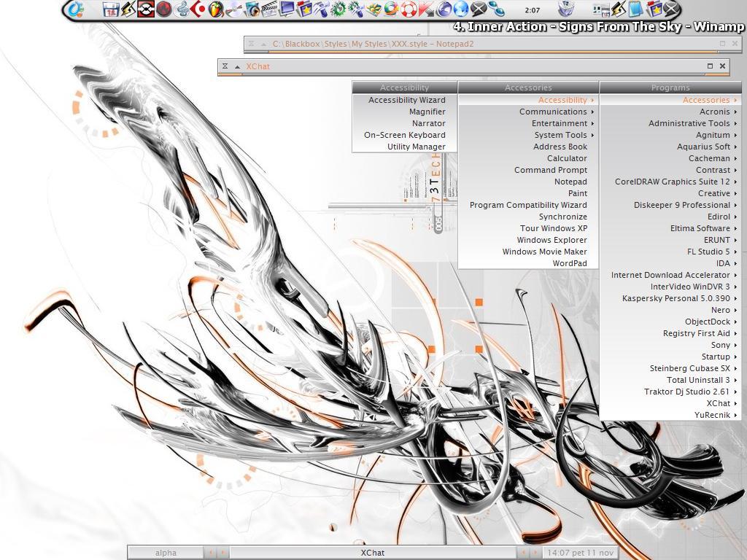Viewport: 747px width, 560px height.
Task: Open ObjectDock entry in Programs menu
Action: [670, 322]
